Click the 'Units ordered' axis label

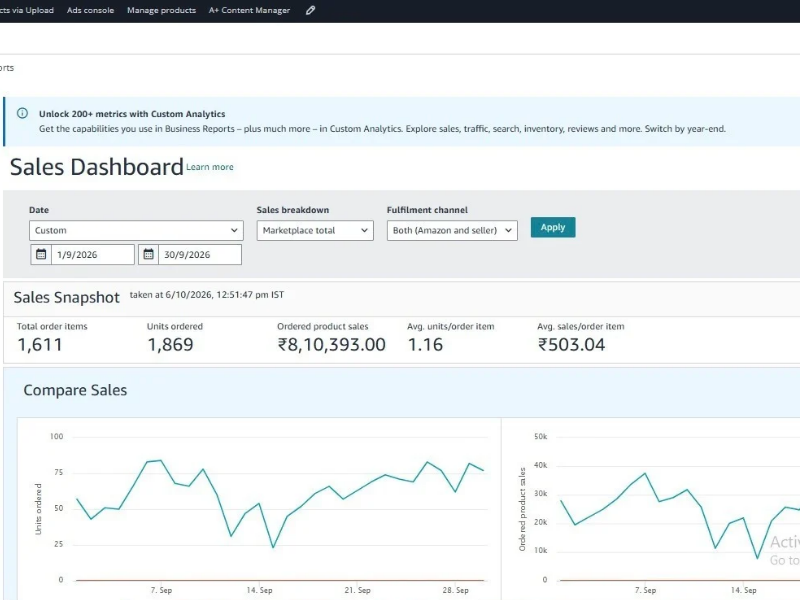[38, 509]
